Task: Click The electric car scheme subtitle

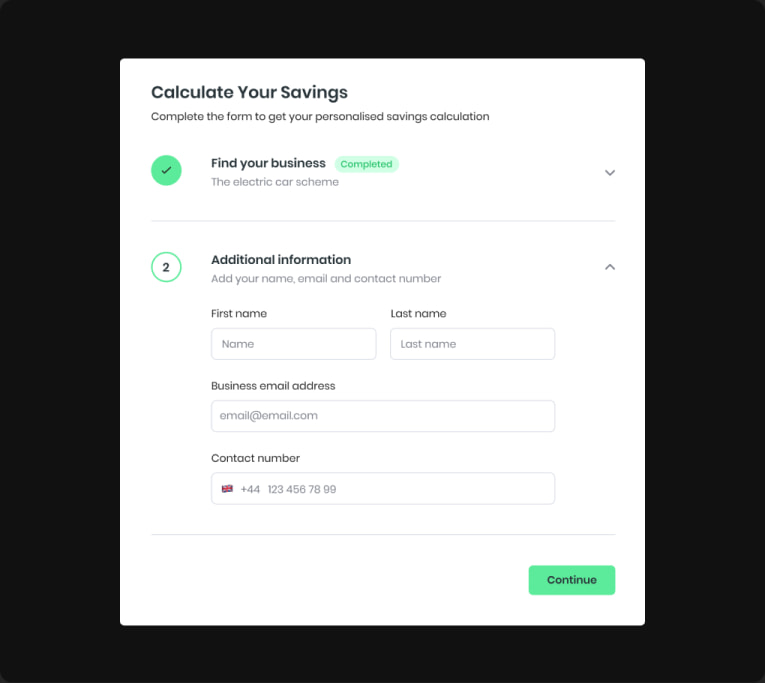Action: pyautogui.click(x=275, y=182)
